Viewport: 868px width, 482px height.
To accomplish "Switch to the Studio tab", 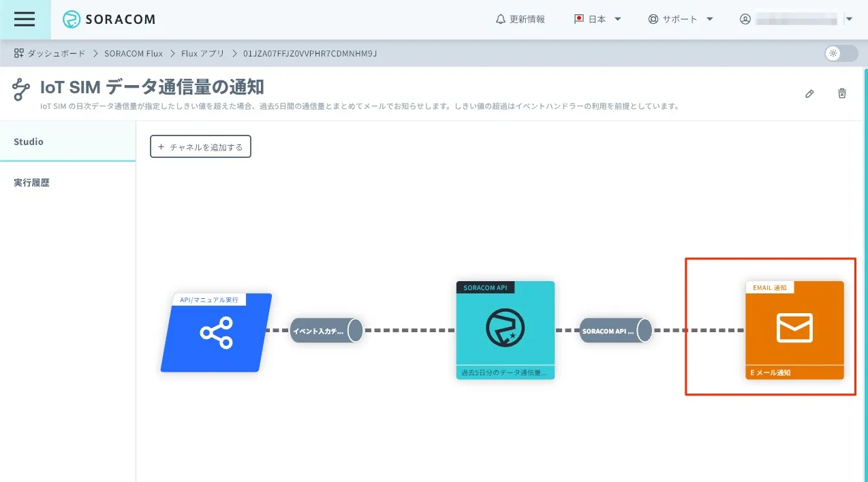I will coord(67,142).
